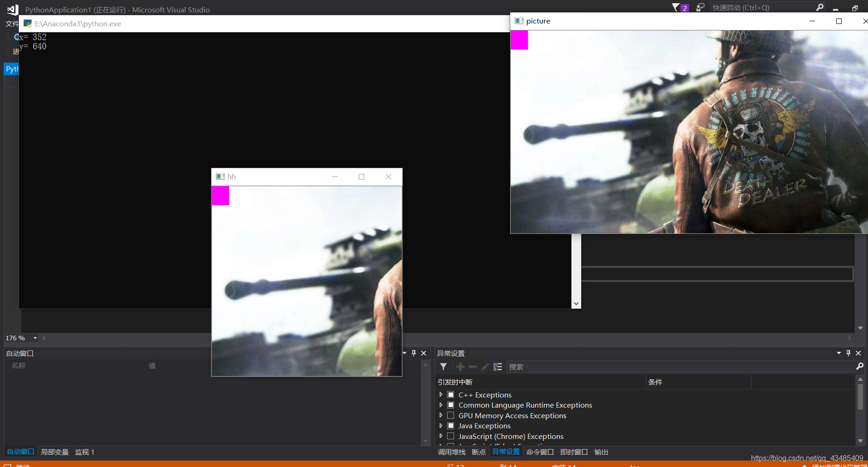This screenshot has width=868, height=467.
Task: Click the 引发时中断 column header
Action: [x=541, y=382]
